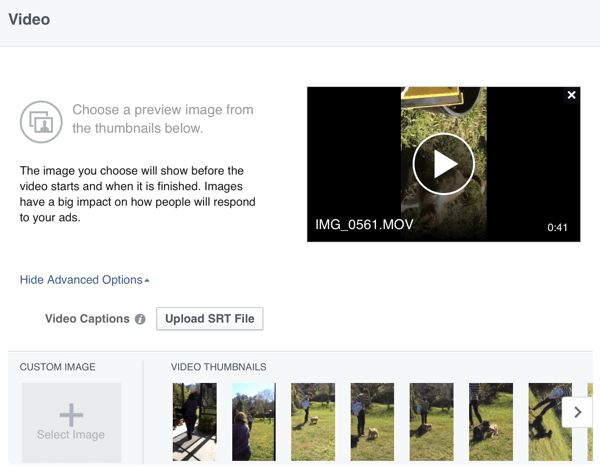Click the VIDEO THUMBNAILS section label

[x=218, y=367]
